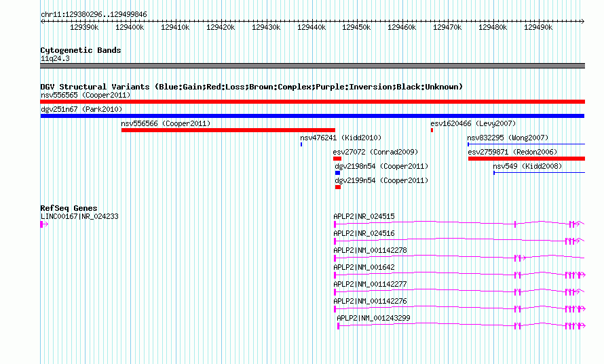Screen dimensions: 604x364
Task: Select the LINC00167 magenta gene arrow glyph
Action: click(44, 224)
